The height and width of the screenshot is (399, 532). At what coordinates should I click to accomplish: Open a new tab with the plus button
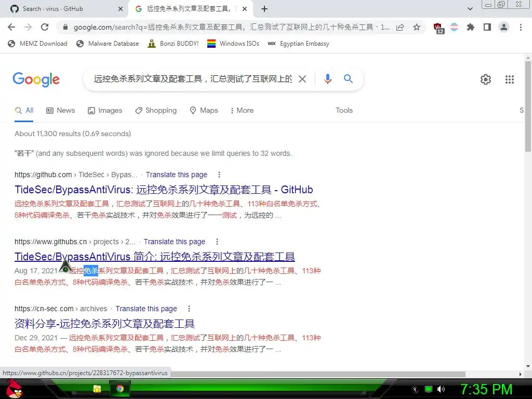264,9
